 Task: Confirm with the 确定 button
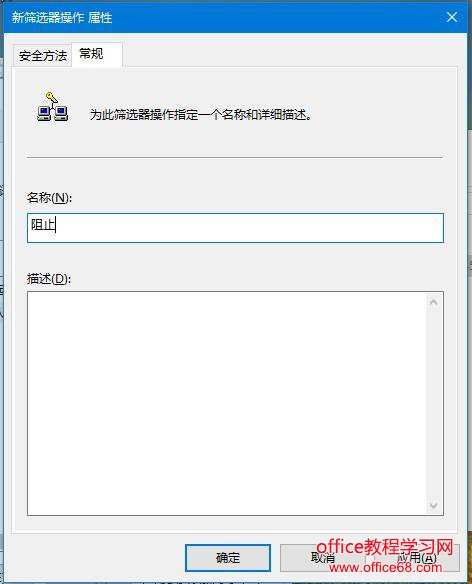(x=228, y=558)
